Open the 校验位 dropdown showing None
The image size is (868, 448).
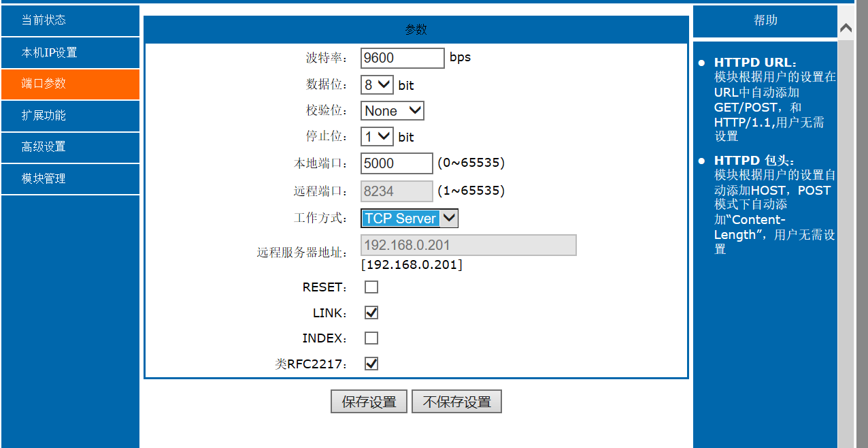coord(392,110)
